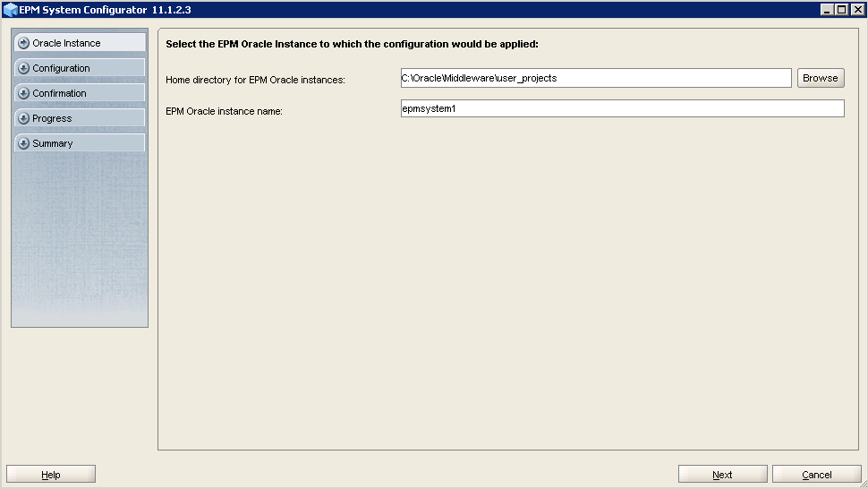Click the Home directory path text field
This screenshot has width=868, height=489.
(596, 78)
